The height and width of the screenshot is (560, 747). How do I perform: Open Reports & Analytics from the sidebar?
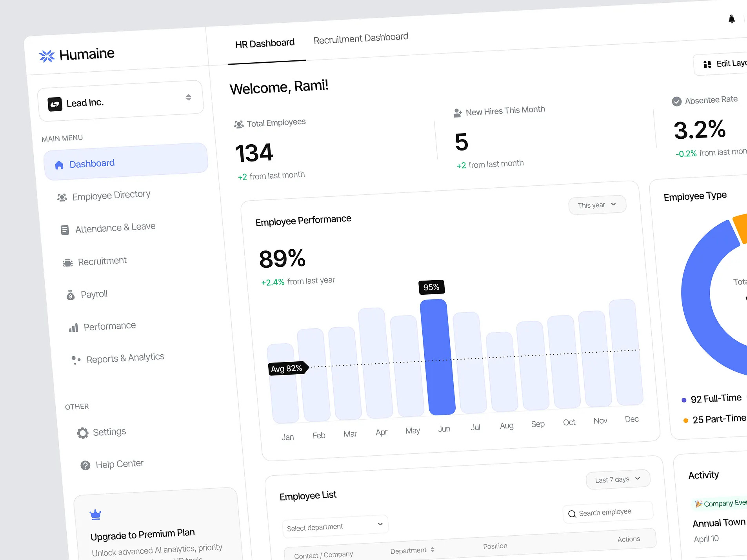[125, 358]
